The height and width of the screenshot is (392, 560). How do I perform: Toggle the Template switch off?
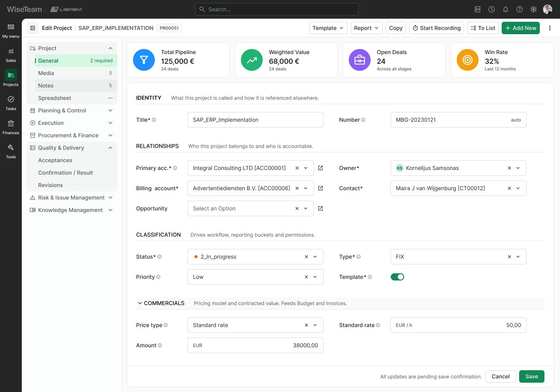tap(397, 277)
